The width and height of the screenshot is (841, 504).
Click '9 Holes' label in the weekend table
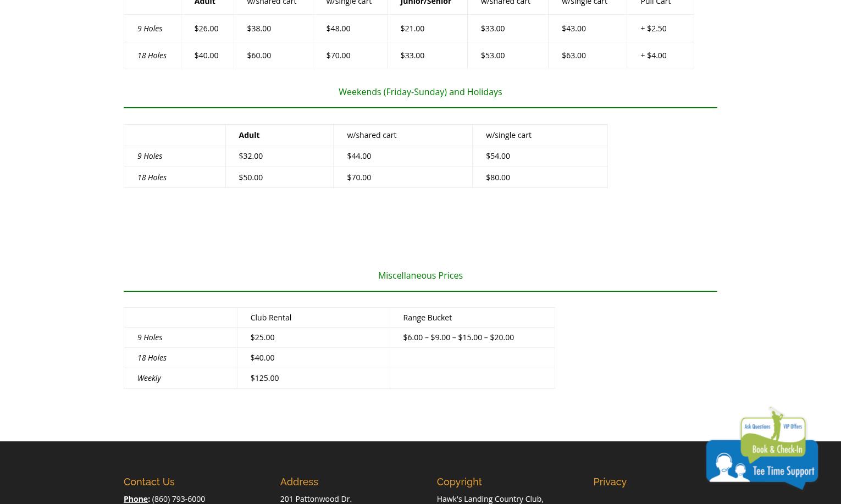pos(150,156)
